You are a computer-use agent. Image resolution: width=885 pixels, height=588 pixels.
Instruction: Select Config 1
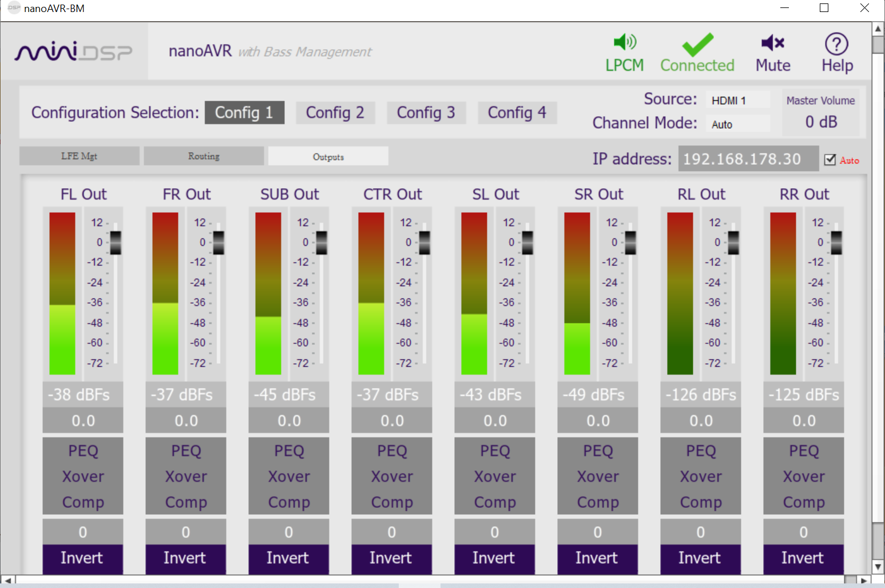click(244, 113)
